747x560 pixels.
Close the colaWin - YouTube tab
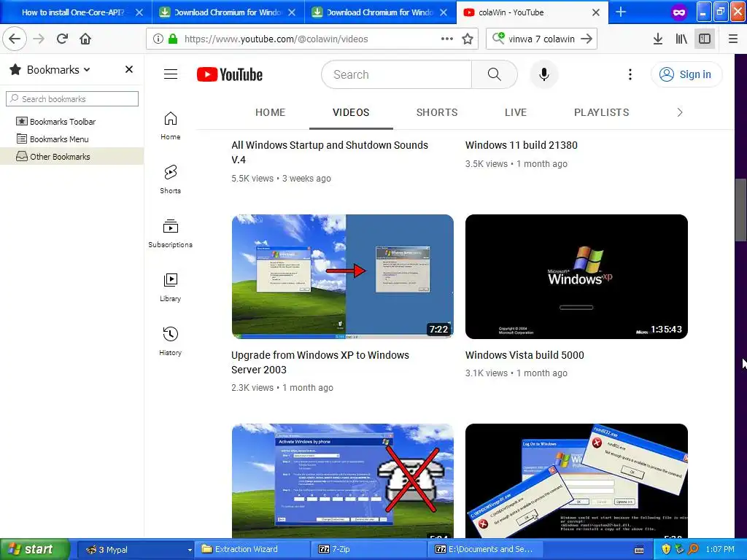[x=595, y=12]
